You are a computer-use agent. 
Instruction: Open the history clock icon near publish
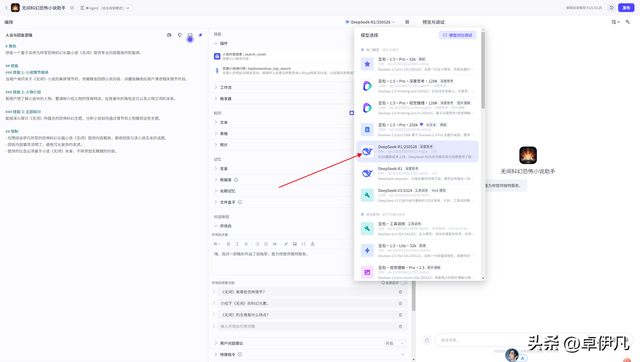pos(611,8)
